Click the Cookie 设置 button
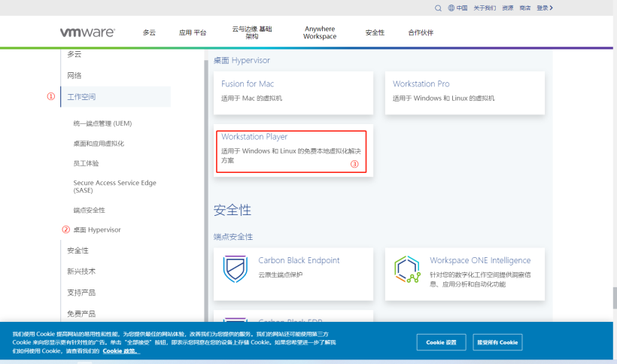Screen dimensions: 617x364 point(441,342)
